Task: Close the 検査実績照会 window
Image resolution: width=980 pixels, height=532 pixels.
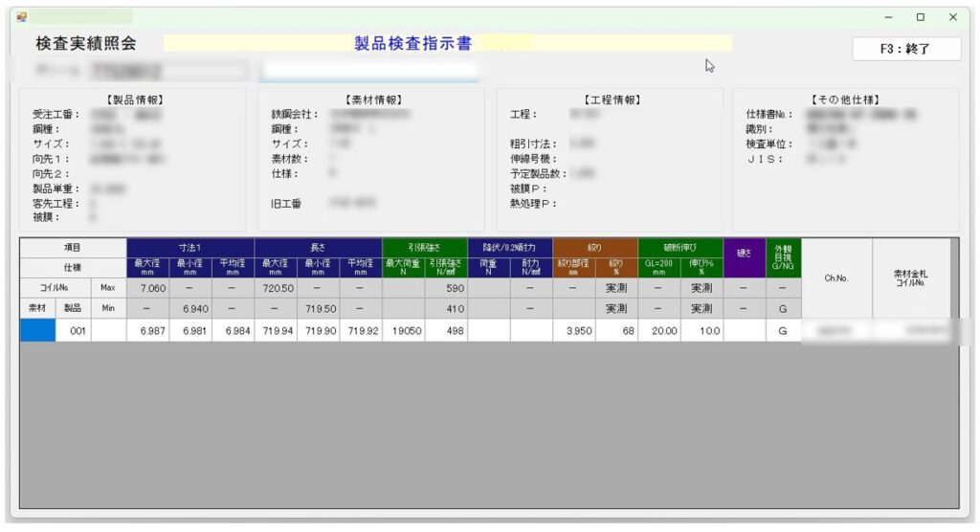Action: point(952,17)
